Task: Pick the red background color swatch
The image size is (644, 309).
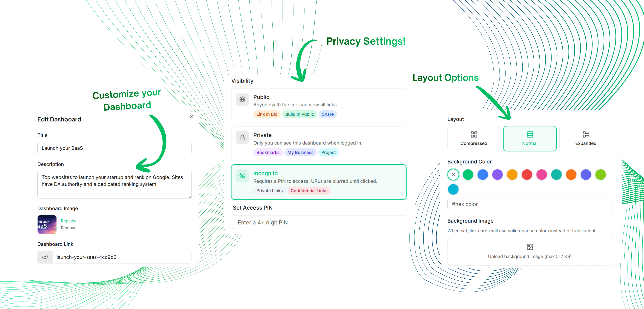Action: pos(527,175)
